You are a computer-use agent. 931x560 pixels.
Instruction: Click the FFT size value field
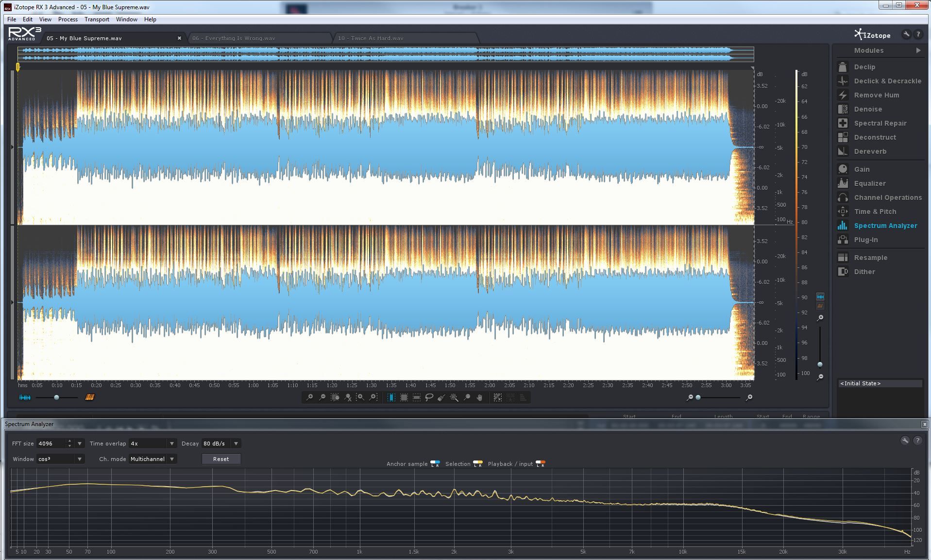(51, 444)
